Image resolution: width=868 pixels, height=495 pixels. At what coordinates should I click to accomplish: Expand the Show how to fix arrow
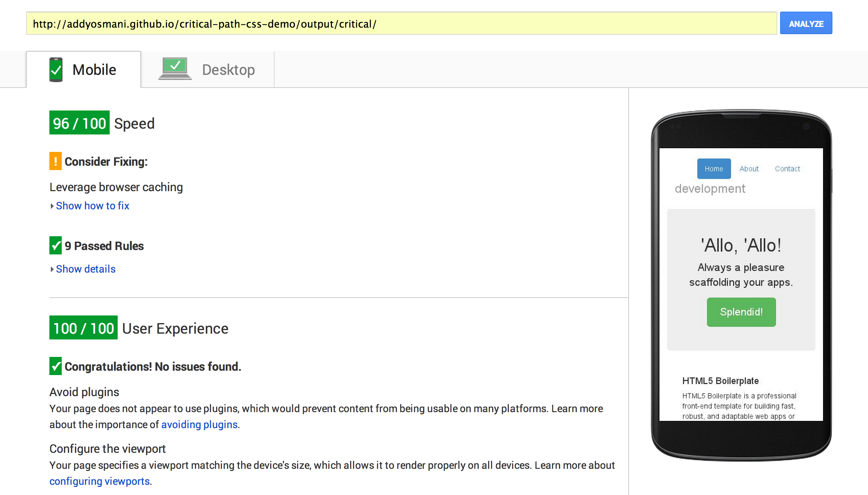point(52,206)
